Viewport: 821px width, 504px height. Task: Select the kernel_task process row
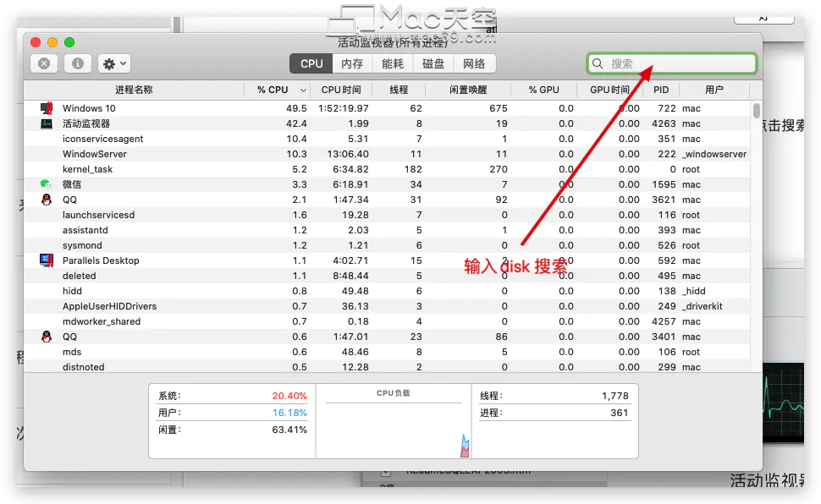coord(387,169)
